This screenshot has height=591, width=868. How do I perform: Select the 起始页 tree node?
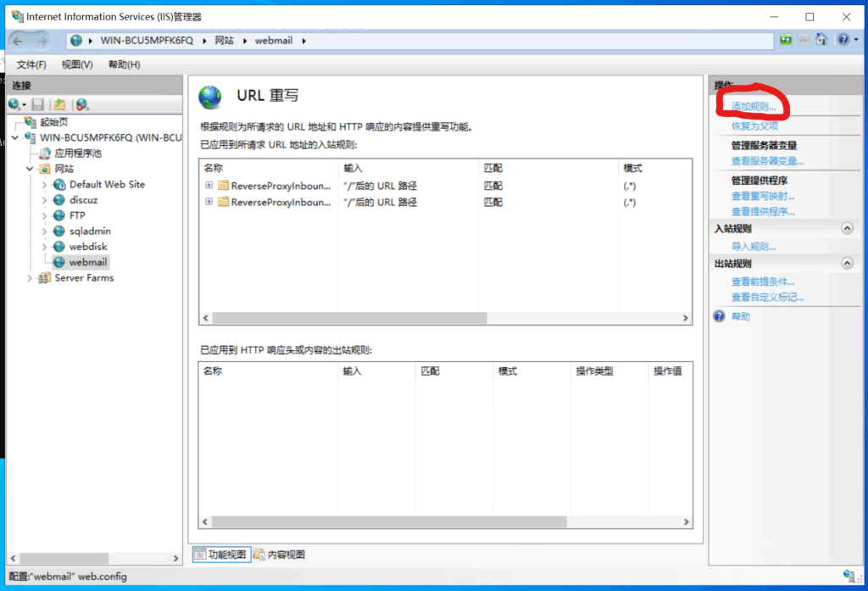53,122
